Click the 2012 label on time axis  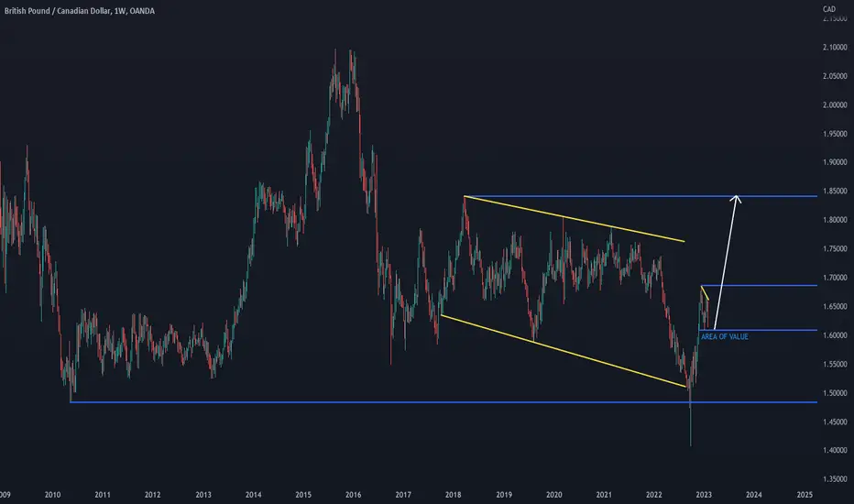(152, 495)
